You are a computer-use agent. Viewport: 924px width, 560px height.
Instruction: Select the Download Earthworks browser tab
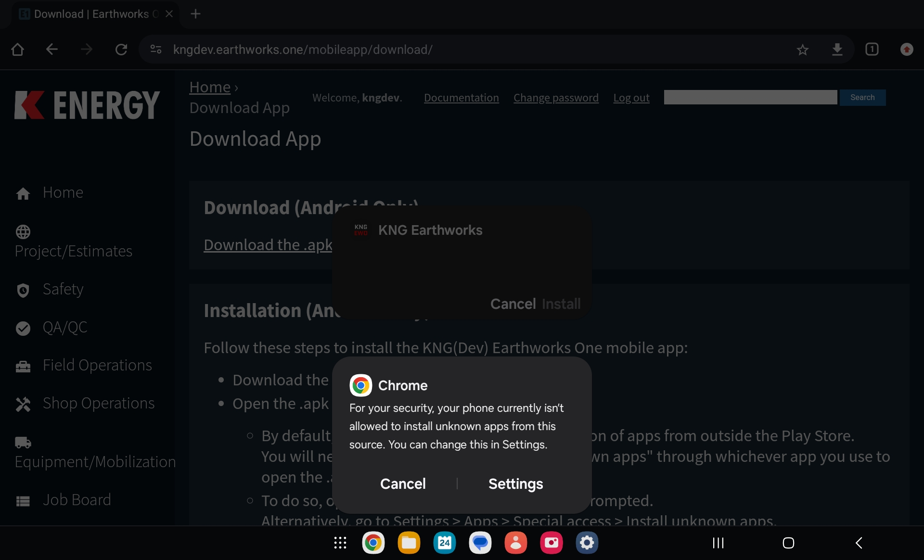[91, 14]
